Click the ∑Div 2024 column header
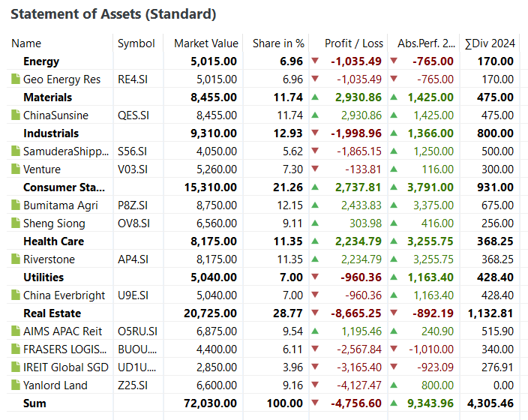Image resolution: width=528 pixels, height=420 pixels. (x=490, y=43)
